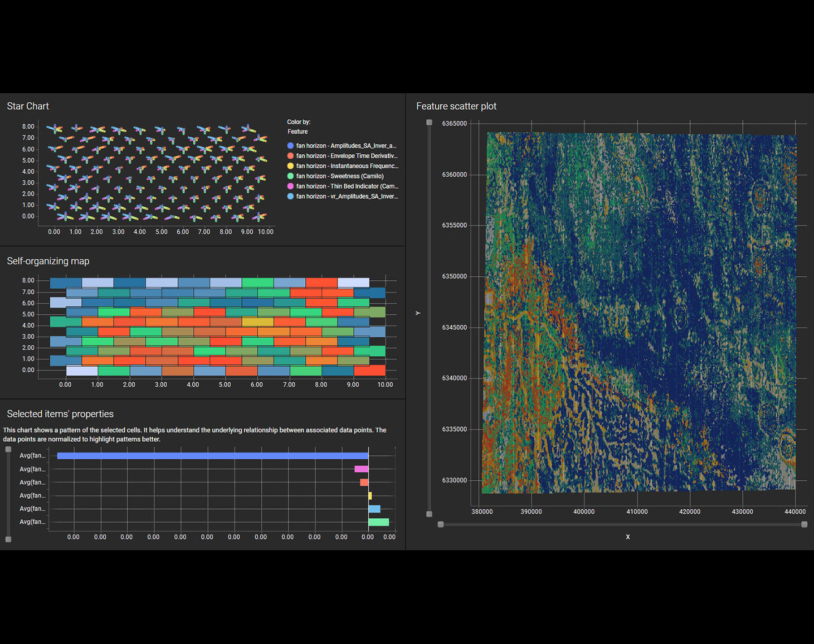Select the small yellow bar in properties chart
This screenshot has width=814, height=644.
click(x=370, y=496)
